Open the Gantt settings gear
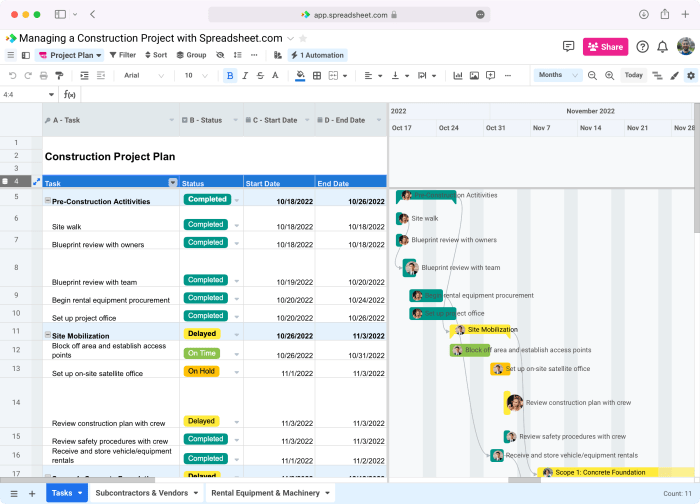Viewport: 700px width, 504px height. 690,75
